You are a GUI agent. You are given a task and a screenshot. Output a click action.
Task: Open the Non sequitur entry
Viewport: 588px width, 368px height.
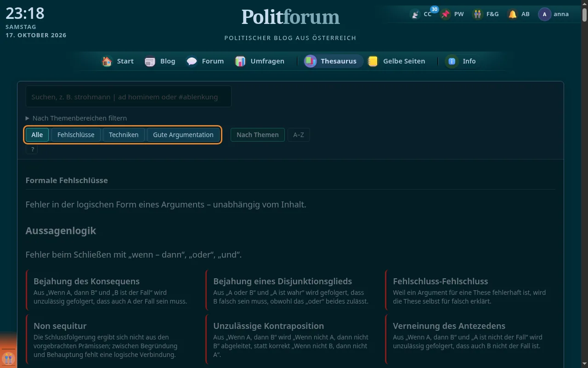click(x=112, y=339)
